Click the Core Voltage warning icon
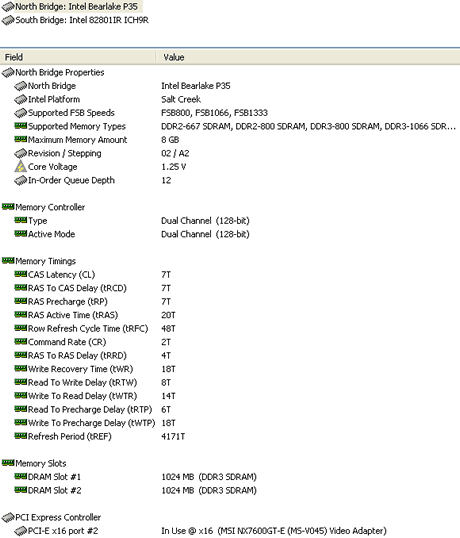The height and width of the screenshot is (538, 460). pos(21,167)
